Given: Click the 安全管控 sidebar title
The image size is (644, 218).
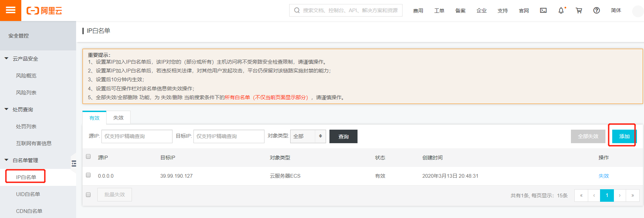Looking at the screenshot, I should pyautogui.click(x=19, y=36).
